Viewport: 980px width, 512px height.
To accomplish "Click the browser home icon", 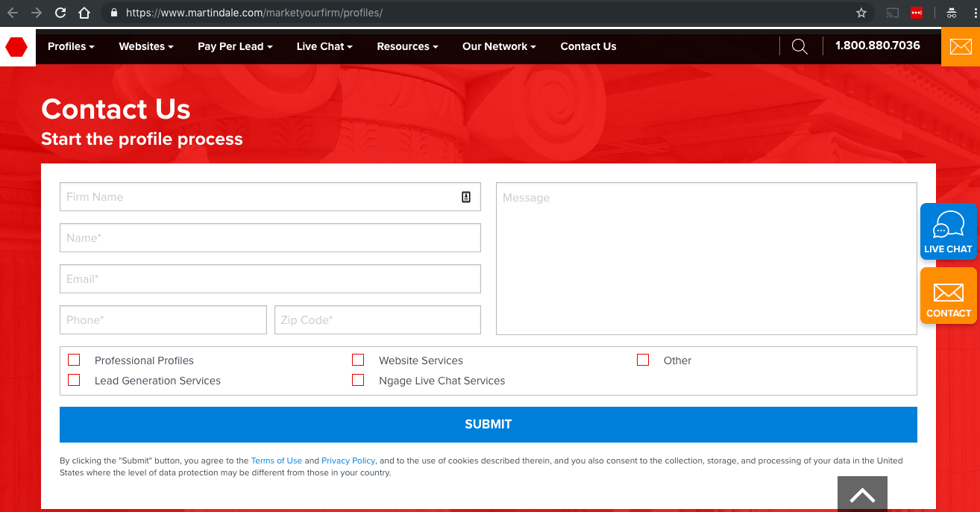I will pos(84,13).
